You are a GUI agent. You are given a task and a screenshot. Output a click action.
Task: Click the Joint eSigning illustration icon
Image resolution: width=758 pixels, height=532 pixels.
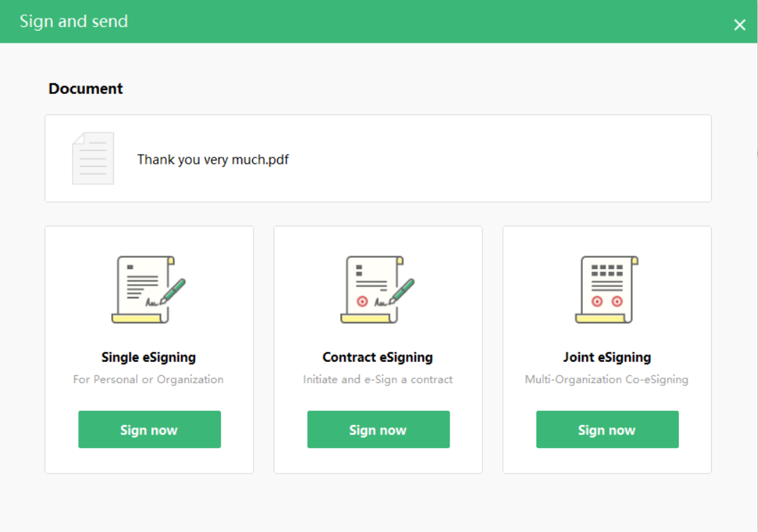606,289
